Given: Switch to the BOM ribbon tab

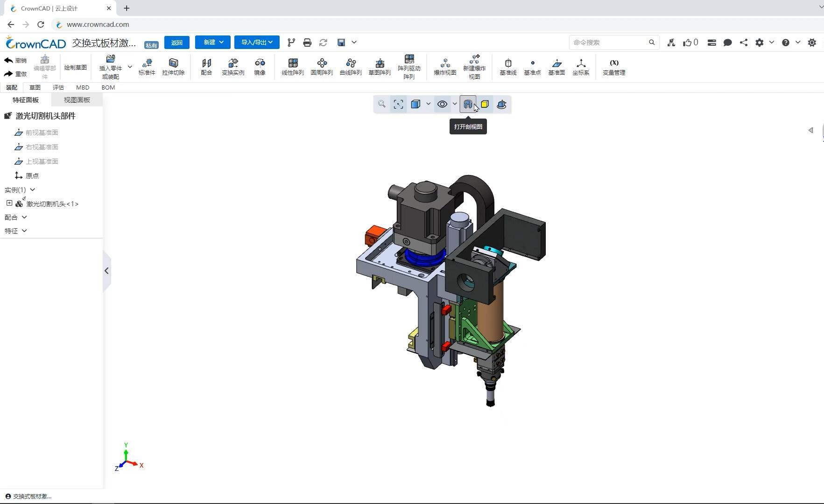Looking at the screenshot, I should [108, 87].
